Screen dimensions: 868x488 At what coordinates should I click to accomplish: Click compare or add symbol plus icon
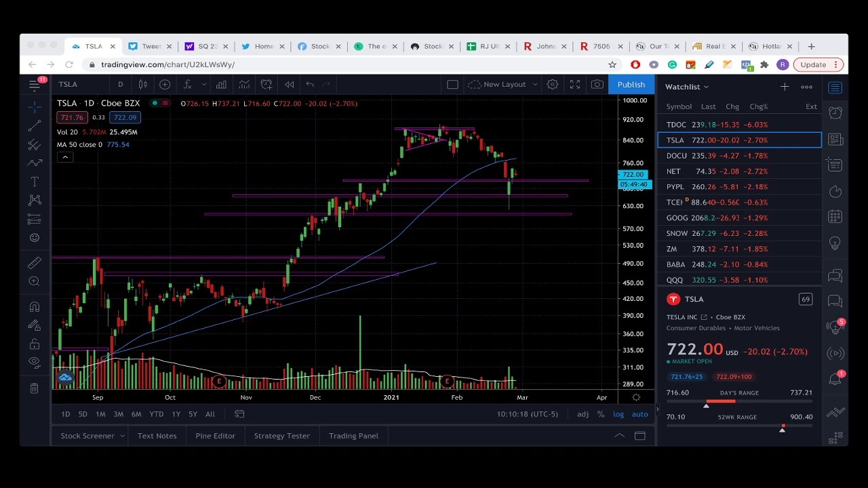pyautogui.click(x=165, y=84)
